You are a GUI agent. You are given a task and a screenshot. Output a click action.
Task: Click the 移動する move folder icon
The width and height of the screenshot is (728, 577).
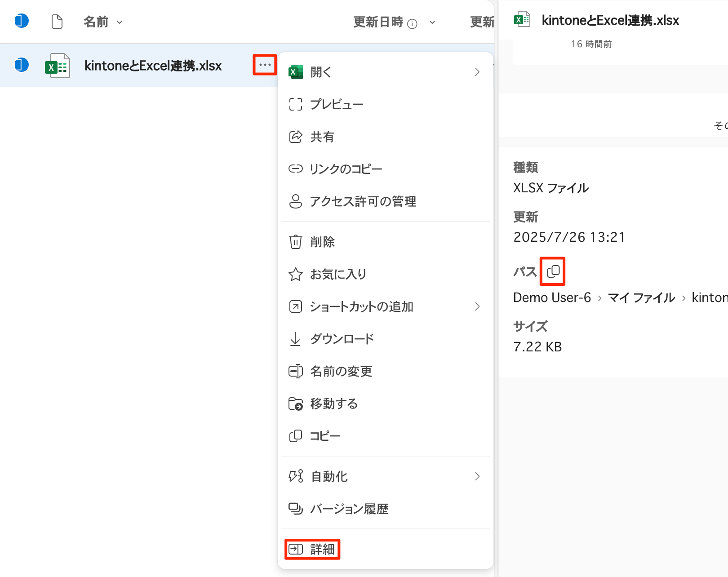click(x=295, y=404)
